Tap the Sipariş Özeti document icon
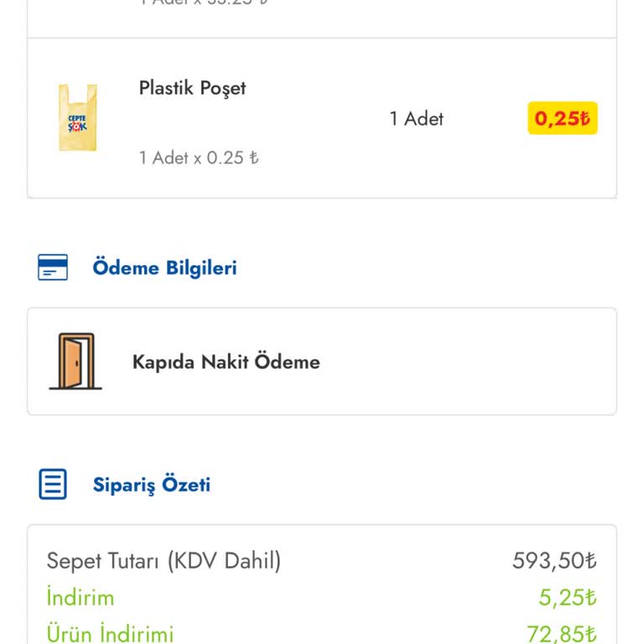 coord(53,485)
